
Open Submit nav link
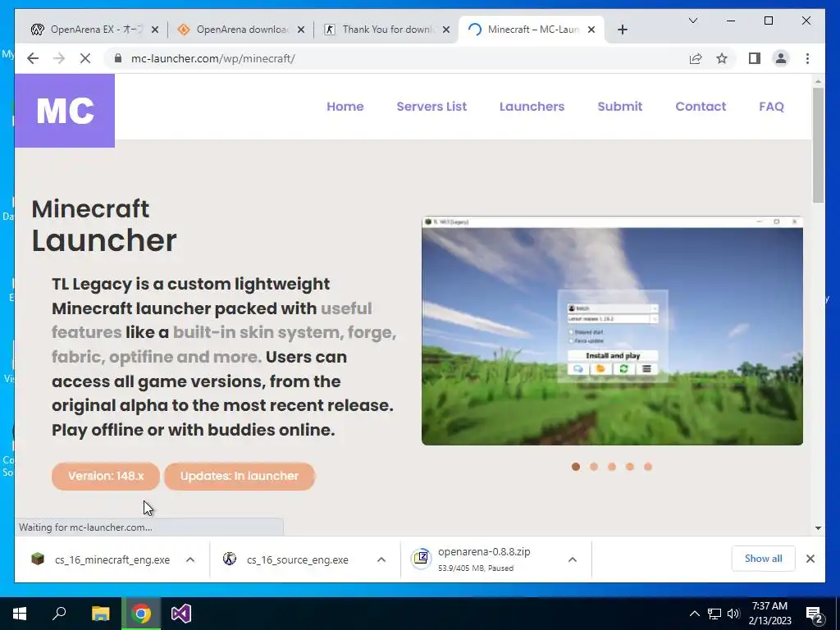pos(620,107)
